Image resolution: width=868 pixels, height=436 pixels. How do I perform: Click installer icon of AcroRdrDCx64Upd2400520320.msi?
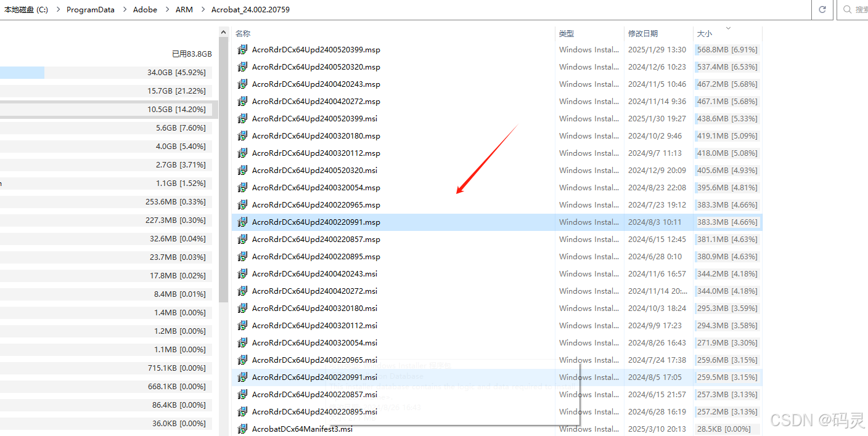[x=243, y=171]
